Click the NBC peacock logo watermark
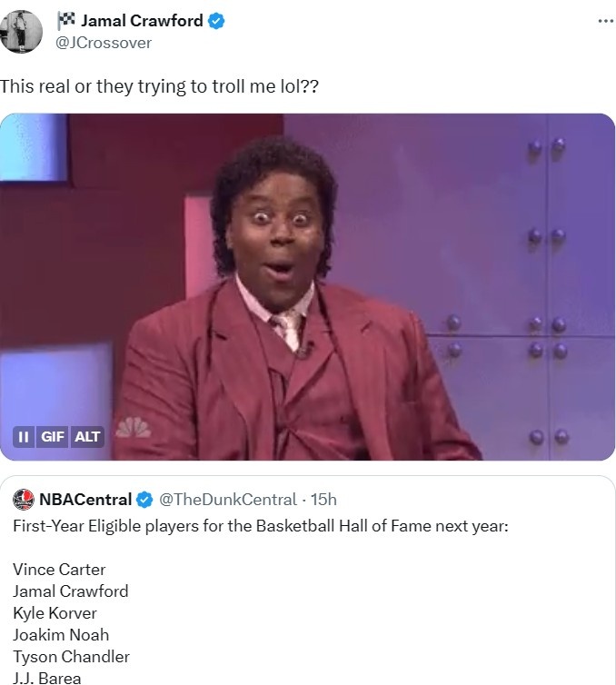 [134, 427]
